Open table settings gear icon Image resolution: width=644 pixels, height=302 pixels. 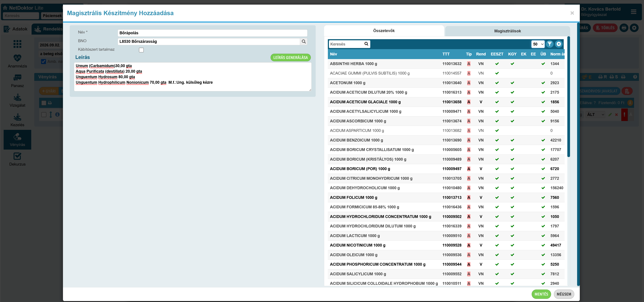coord(558,44)
